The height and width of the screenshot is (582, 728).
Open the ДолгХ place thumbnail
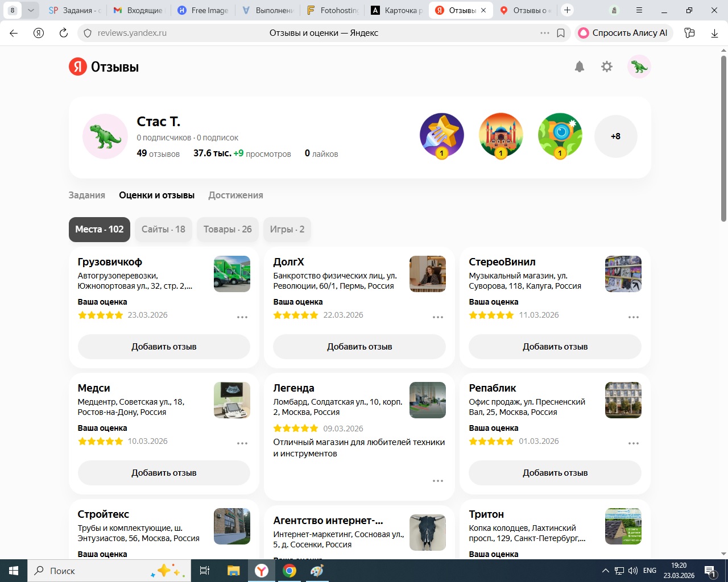point(428,274)
